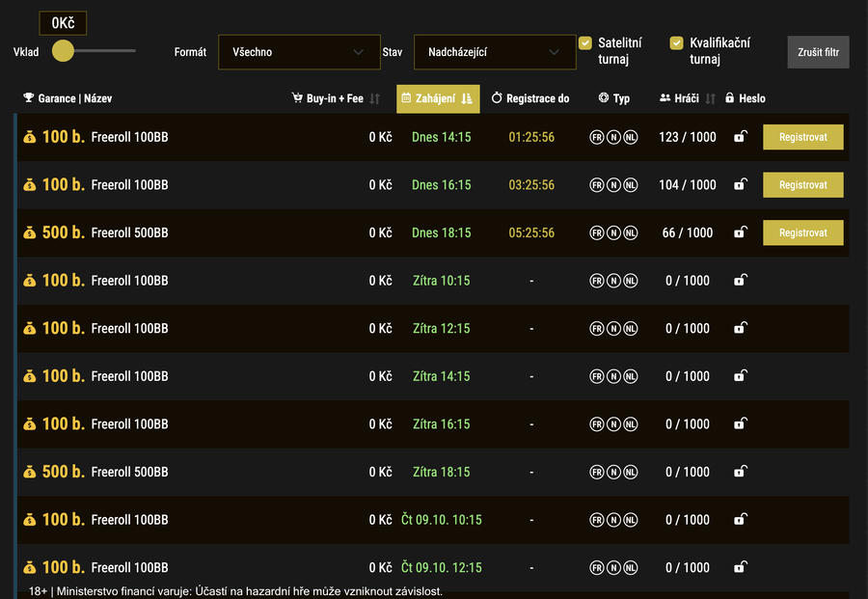Click the Hráči column sort arrows
Image resolution: width=868 pixels, height=599 pixels.
(x=711, y=98)
